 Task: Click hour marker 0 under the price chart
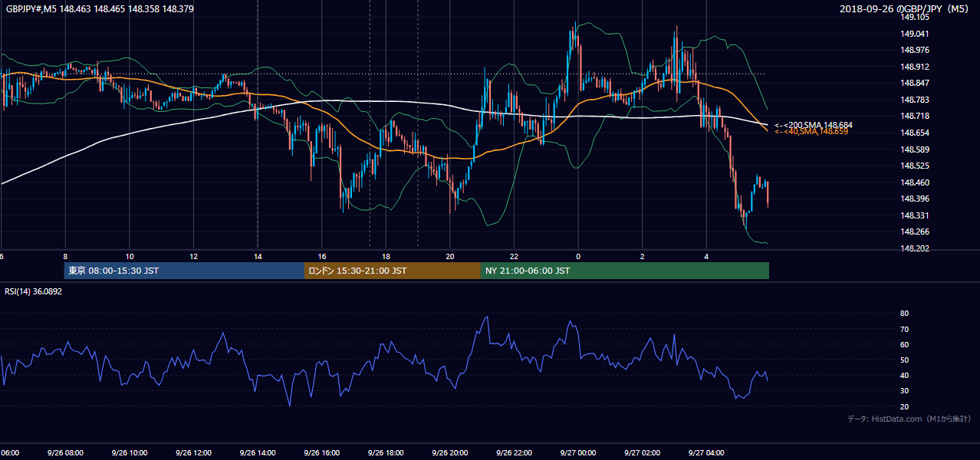click(578, 257)
